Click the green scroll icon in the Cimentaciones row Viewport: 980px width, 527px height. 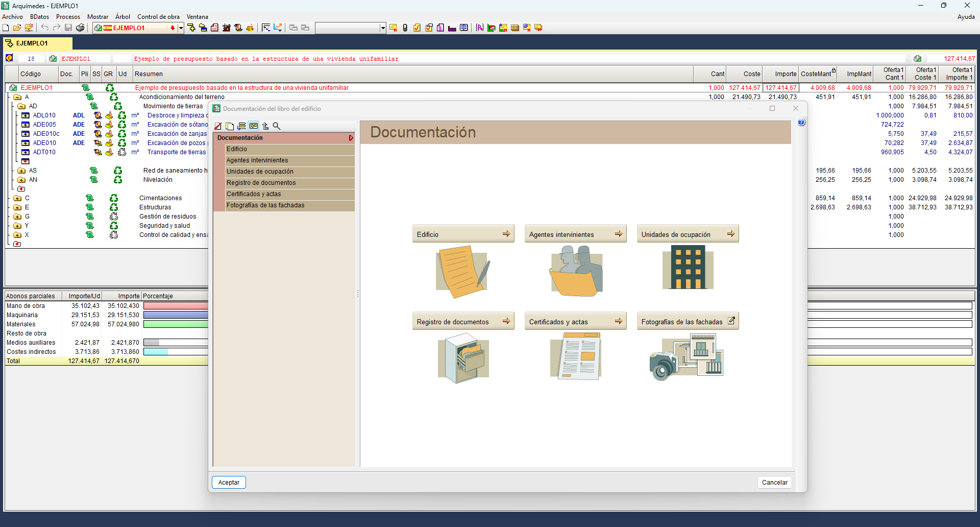click(90, 198)
